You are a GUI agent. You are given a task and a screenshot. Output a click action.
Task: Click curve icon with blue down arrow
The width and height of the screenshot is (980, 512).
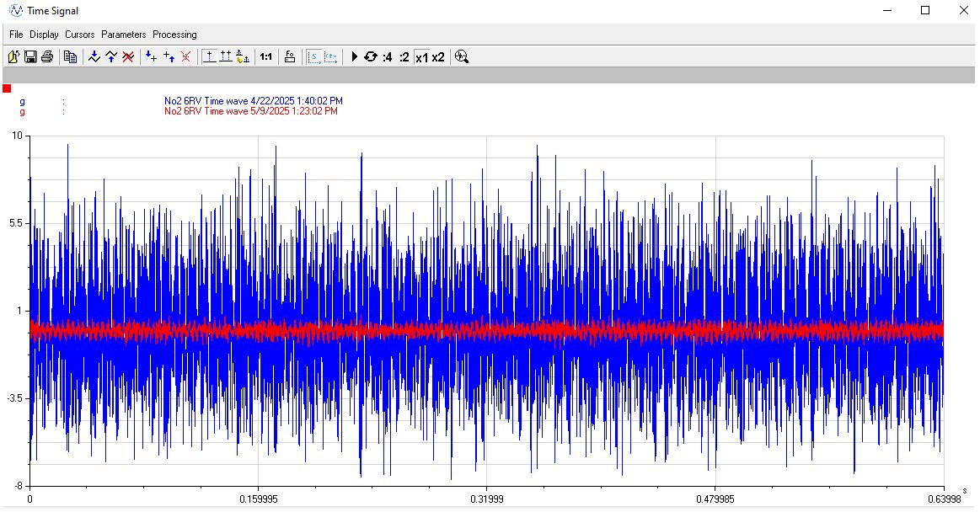tap(94, 56)
